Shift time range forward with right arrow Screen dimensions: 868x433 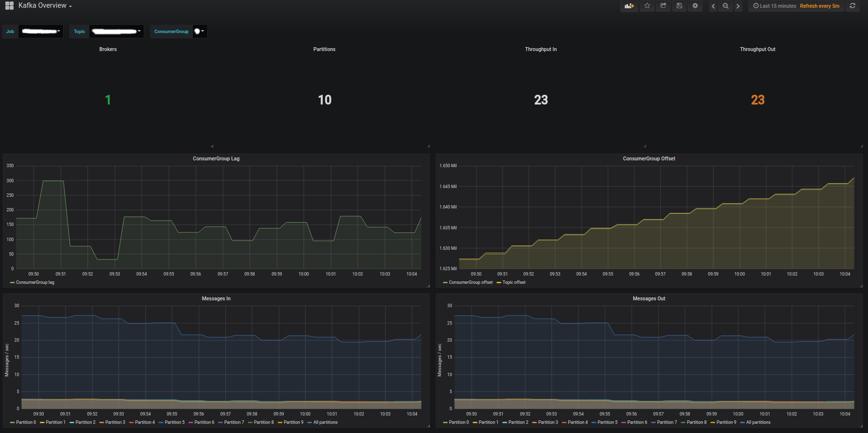point(738,6)
